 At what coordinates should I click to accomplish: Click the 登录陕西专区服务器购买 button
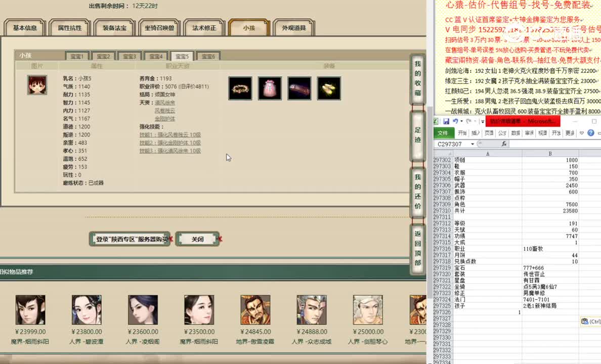(130, 239)
